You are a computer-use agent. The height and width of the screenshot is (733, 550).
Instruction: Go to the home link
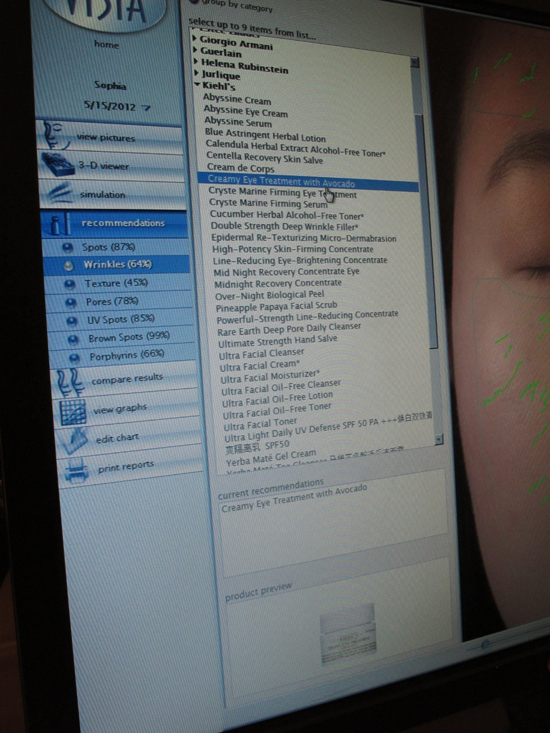tap(107, 44)
